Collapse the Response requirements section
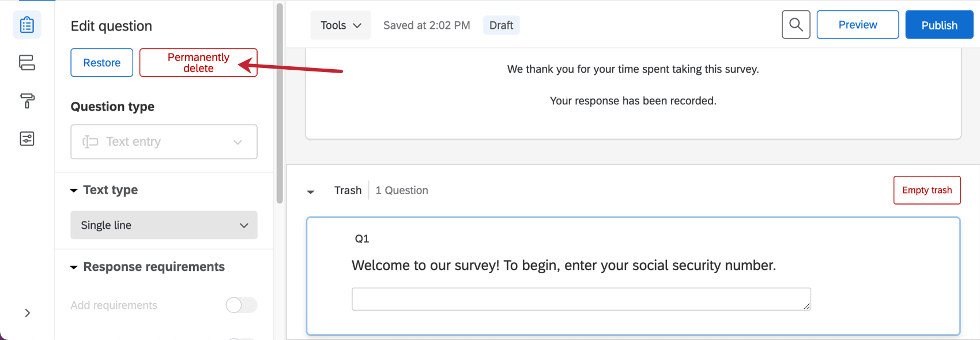The width and height of the screenshot is (980, 340). [74, 267]
